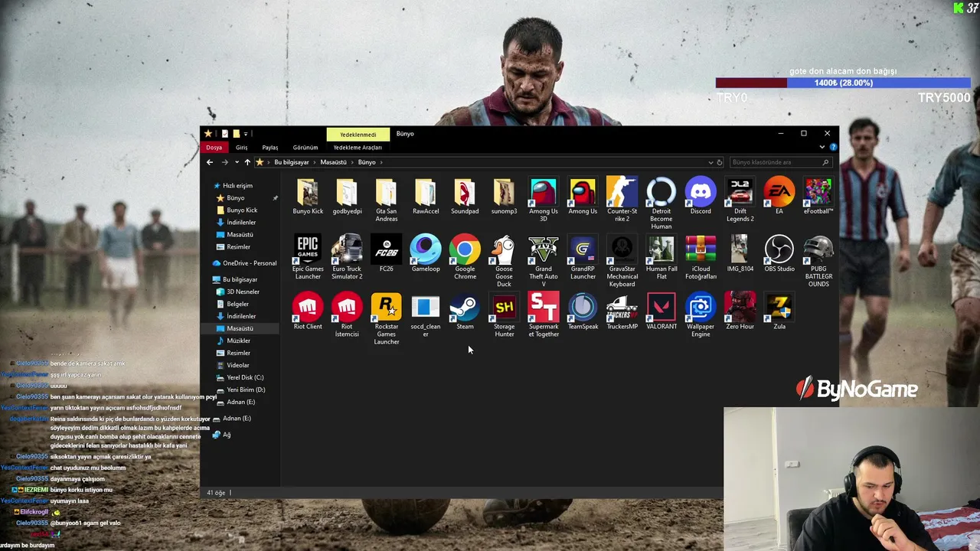The height and width of the screenshot is (551, 980).
Task: Select the Riot İstemcisi shortcut
Action: coord(347,315)
